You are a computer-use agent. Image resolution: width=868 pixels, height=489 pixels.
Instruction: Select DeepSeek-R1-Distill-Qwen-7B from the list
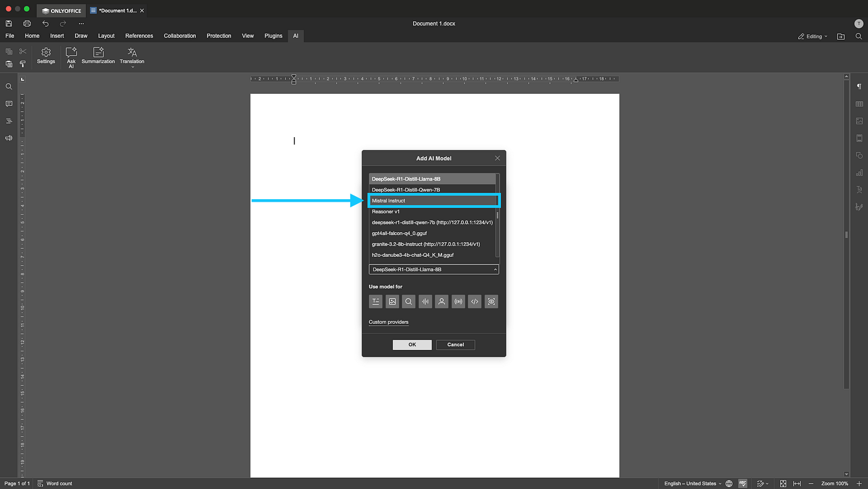[433, 190]
